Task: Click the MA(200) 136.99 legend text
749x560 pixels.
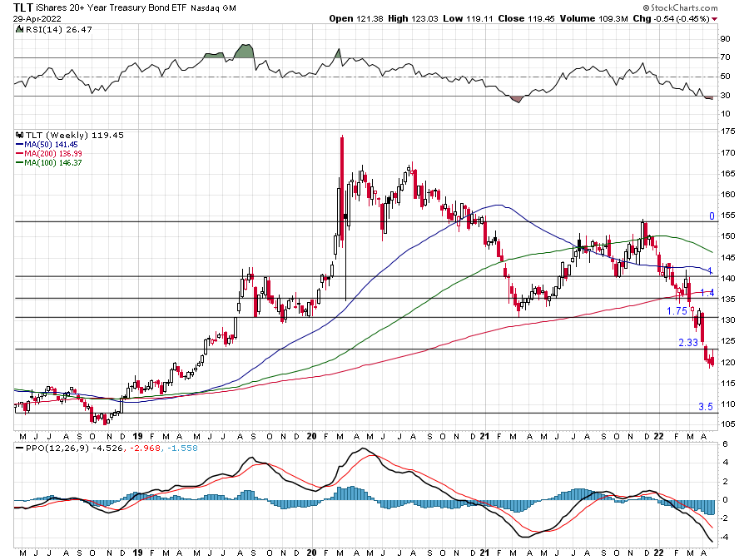Action: pos(53,154)
